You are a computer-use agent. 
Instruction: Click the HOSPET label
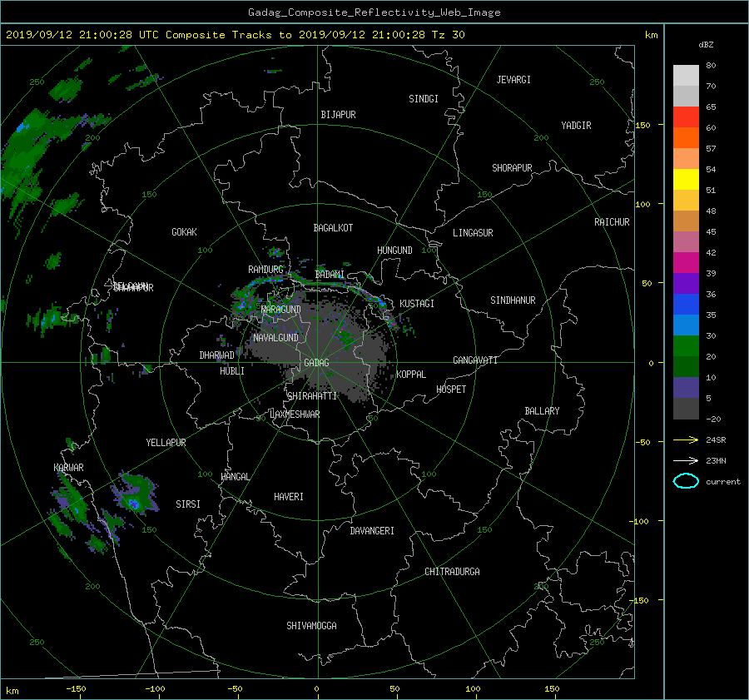pyautogui.click(x=451, y=390)
